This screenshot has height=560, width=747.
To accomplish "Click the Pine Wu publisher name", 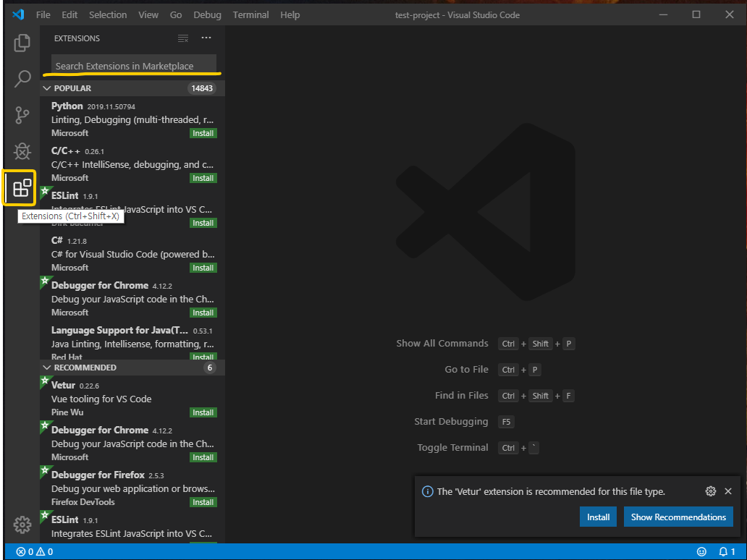I will (x=67, y=412).
